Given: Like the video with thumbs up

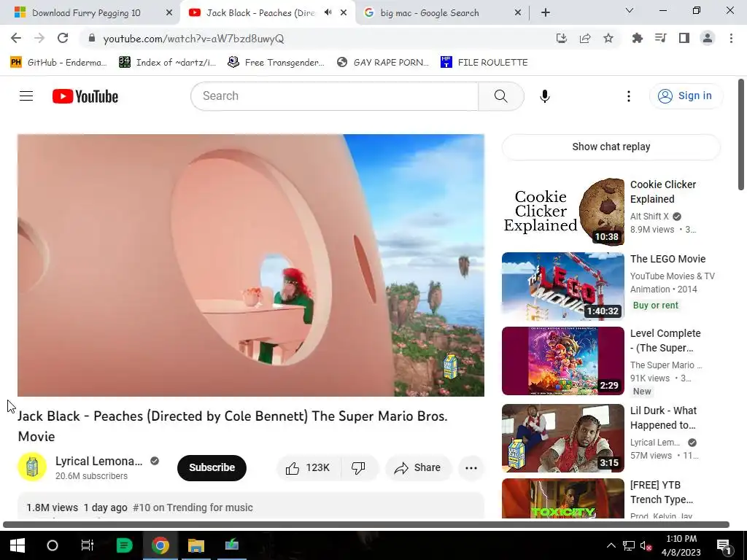Looking at the screenshot, I should [x=309, y=467].
